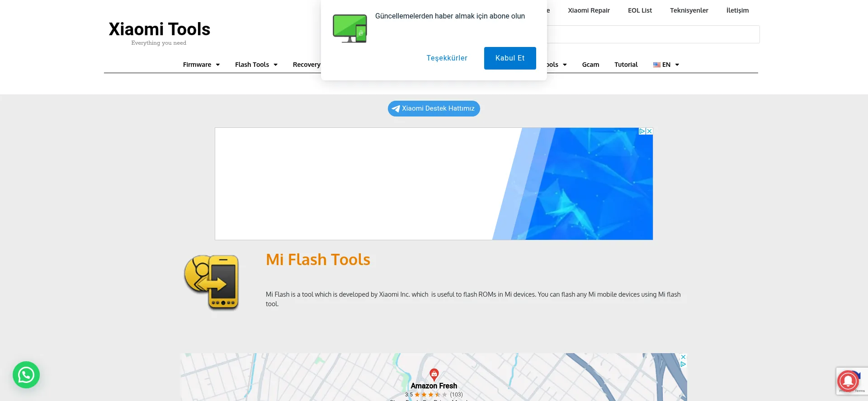The height and width of the screenshot is (401, 868).
Task: Open the Recovery menu item
Action: 307,65
